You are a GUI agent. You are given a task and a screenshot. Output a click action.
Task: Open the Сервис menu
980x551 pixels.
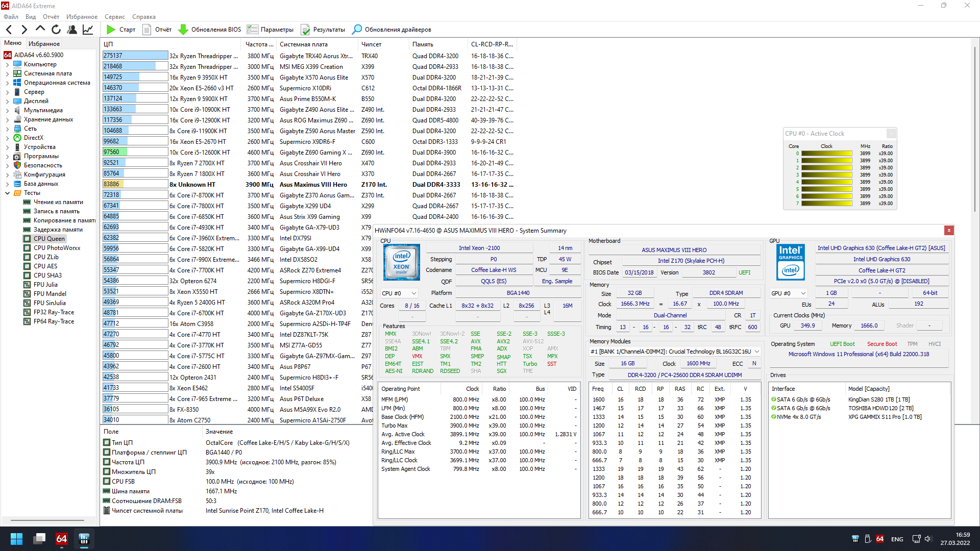coord(114,17)
